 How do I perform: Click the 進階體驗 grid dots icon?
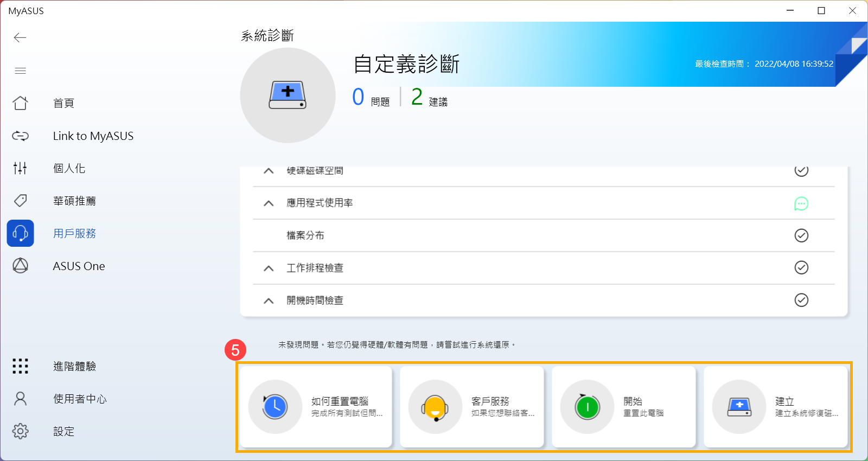click(20, 366)
